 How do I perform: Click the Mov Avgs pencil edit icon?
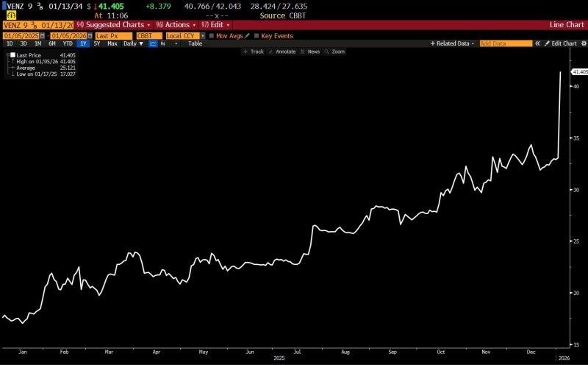coord(247,35)
